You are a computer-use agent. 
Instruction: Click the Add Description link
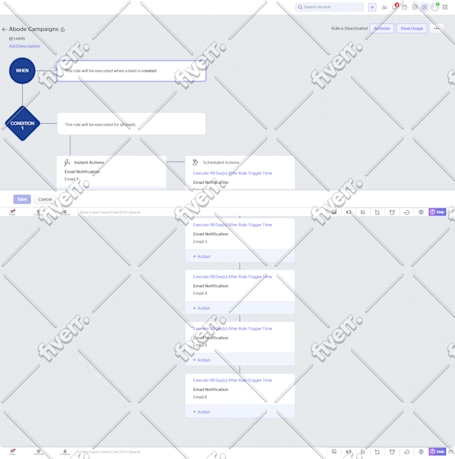24,46
